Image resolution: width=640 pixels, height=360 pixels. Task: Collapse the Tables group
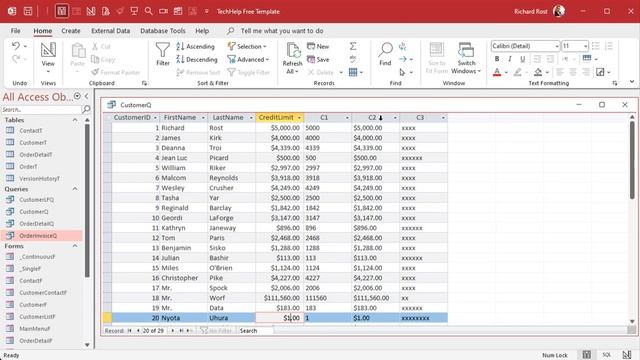(75, 120)
